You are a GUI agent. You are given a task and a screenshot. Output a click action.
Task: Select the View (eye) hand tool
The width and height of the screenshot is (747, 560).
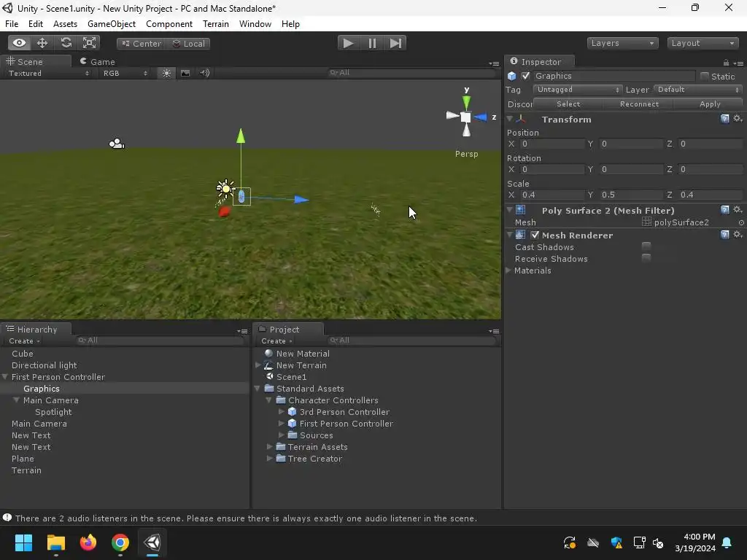[19, 43]
